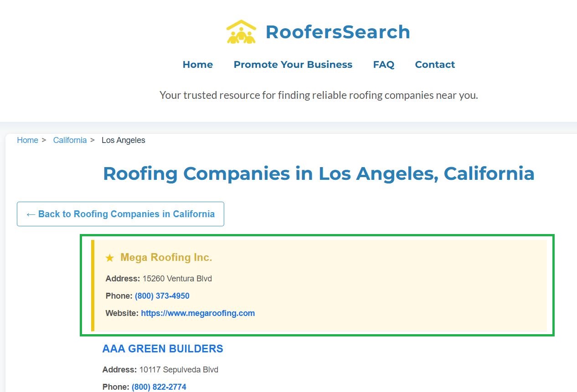
Task: Click the Home breadcrumb link
Action: 27,140
